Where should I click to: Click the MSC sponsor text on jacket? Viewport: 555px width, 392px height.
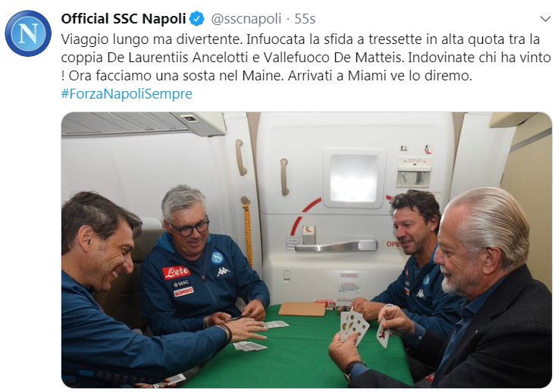(181, 284)
